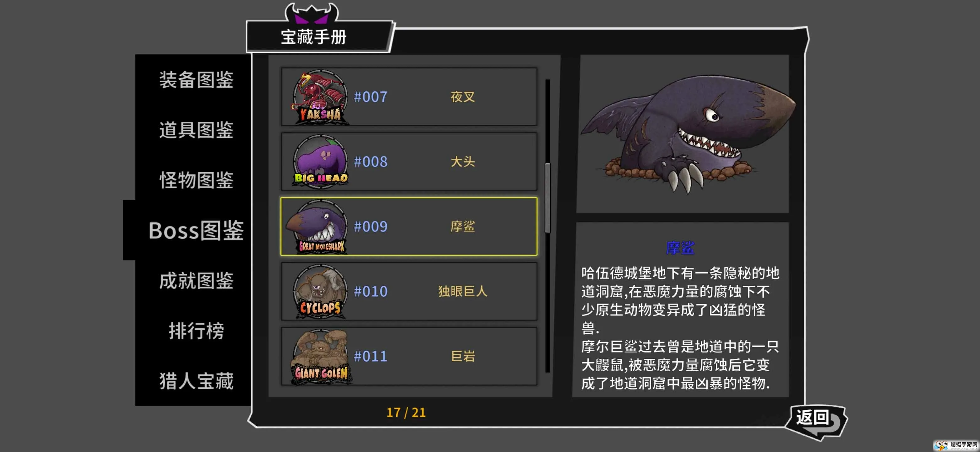Viewport: 980px width, 452px height.
Task: Go to 成就图鉴 section
Action: (196, 281)
